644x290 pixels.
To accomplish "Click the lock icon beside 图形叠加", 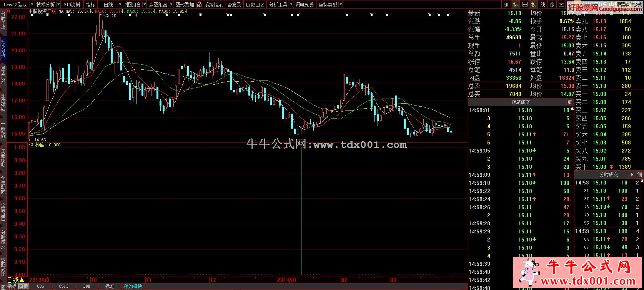I will coord(199,5).
